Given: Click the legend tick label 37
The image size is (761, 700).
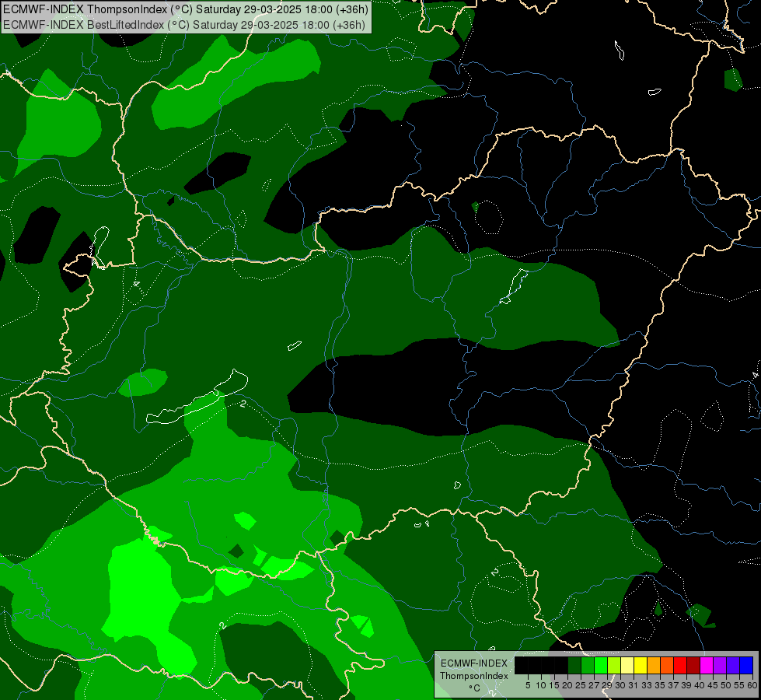Looking at the screenshot, I should coord(673,685).
